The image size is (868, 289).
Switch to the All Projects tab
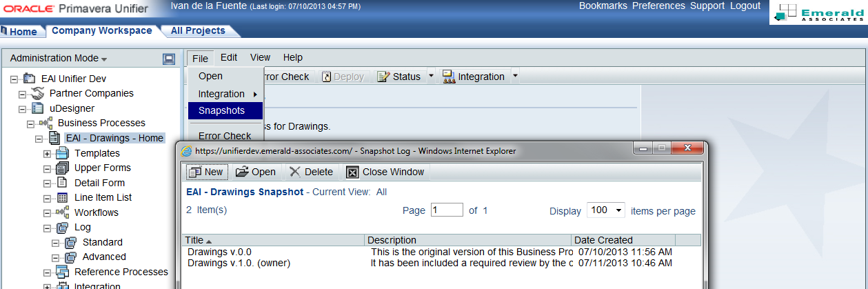click(x=198, y=31)
